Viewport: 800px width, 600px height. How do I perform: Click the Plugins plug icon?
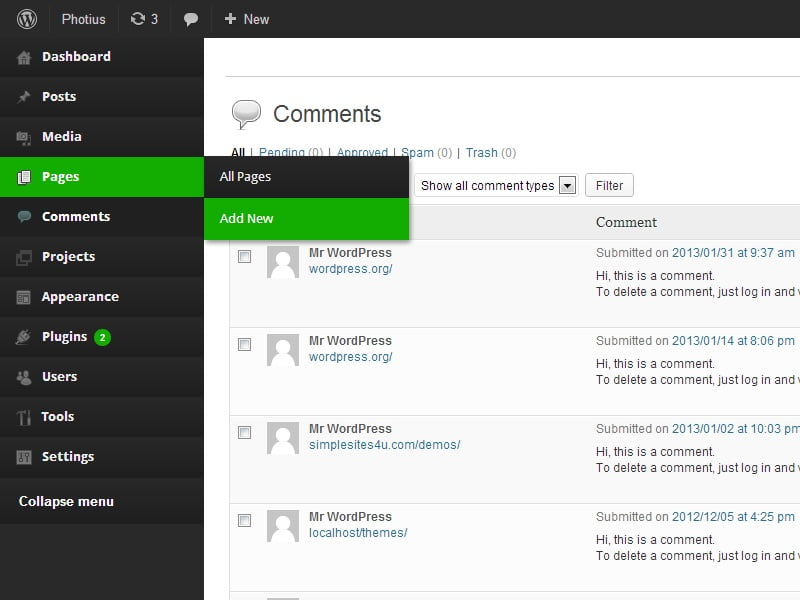click(23, 337)
